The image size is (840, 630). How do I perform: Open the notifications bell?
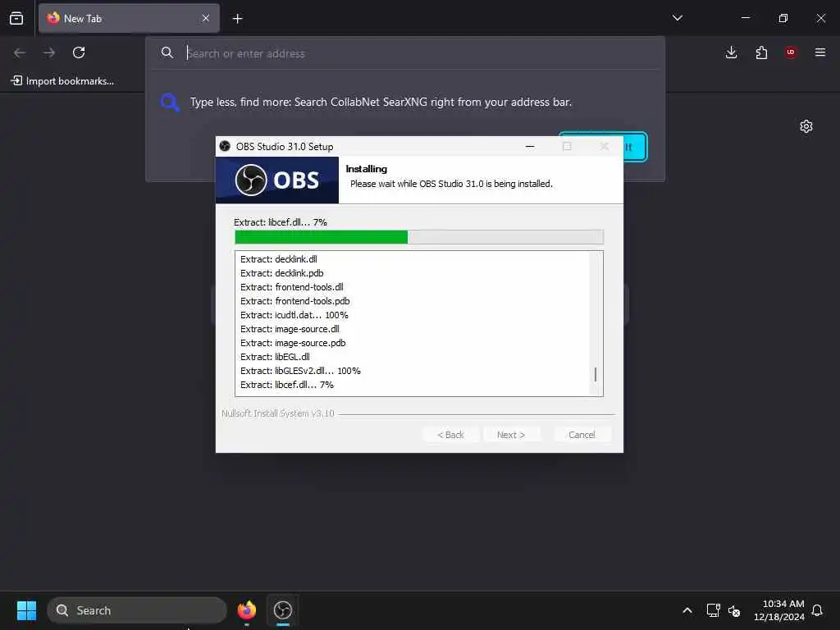click(817, 610)
